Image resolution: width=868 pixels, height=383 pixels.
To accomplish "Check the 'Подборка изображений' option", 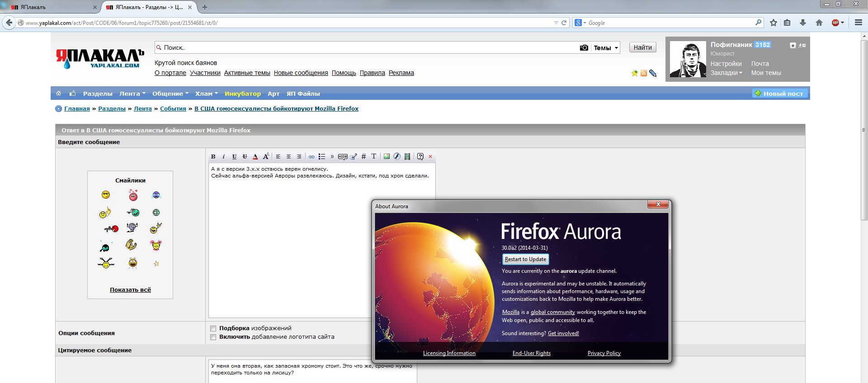I will pyautogui.click(x=213, y=328).
